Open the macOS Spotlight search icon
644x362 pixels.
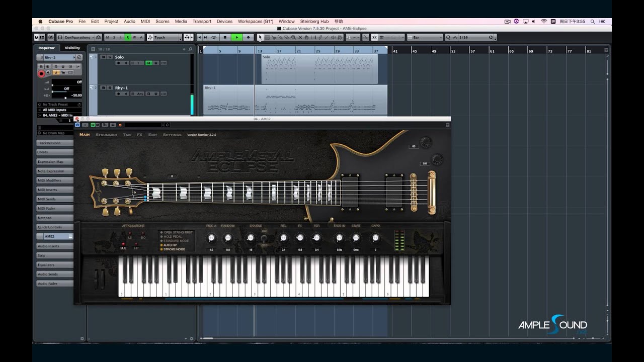(x=592, y=21)
